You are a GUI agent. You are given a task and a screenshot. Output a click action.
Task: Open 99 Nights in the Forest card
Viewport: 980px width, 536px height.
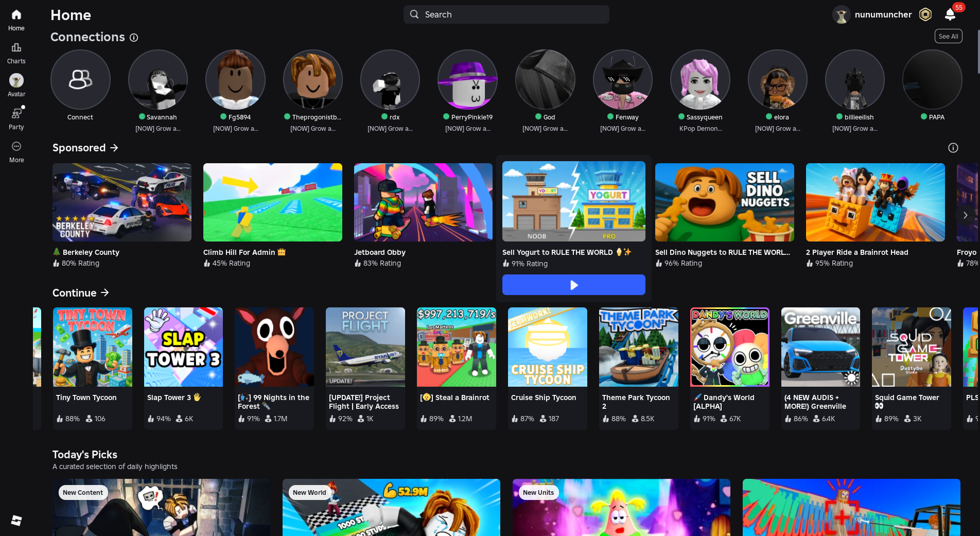[274, 368]
